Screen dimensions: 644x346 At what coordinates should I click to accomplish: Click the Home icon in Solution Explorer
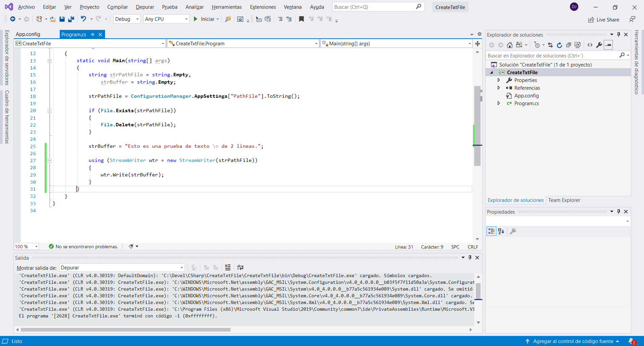pyautogui.click(x=509, y=45)
